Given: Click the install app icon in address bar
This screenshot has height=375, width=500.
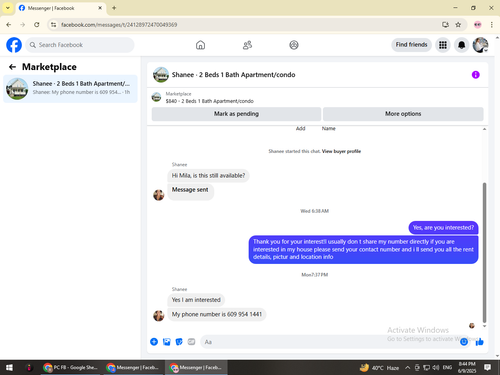Looking at the screenshot, I should pos(445,25).
